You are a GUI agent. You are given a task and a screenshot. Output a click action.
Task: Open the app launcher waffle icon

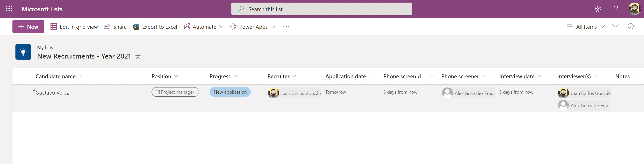tap(9, 9)
